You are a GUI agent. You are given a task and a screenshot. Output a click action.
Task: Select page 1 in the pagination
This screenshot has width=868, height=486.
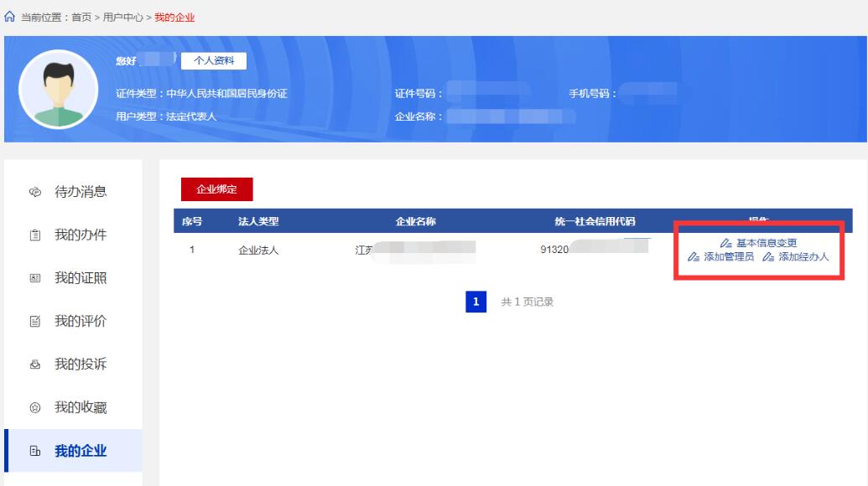[476, 302]
